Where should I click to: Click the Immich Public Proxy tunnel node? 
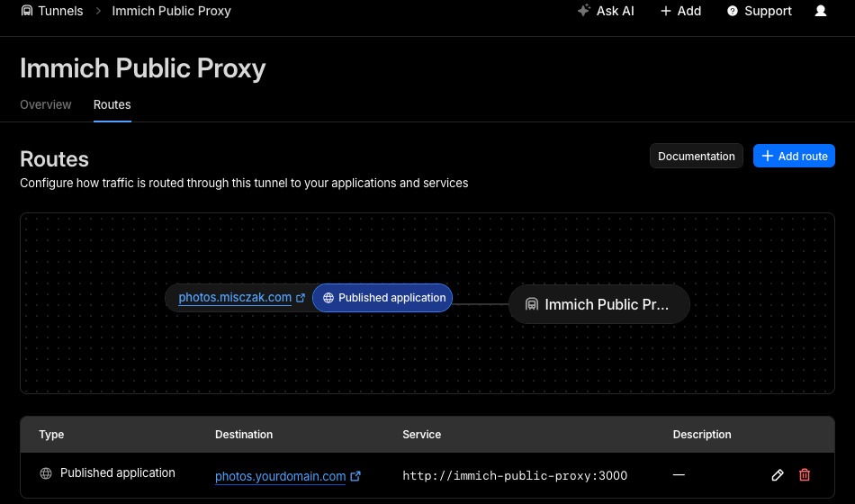[598, 304]
